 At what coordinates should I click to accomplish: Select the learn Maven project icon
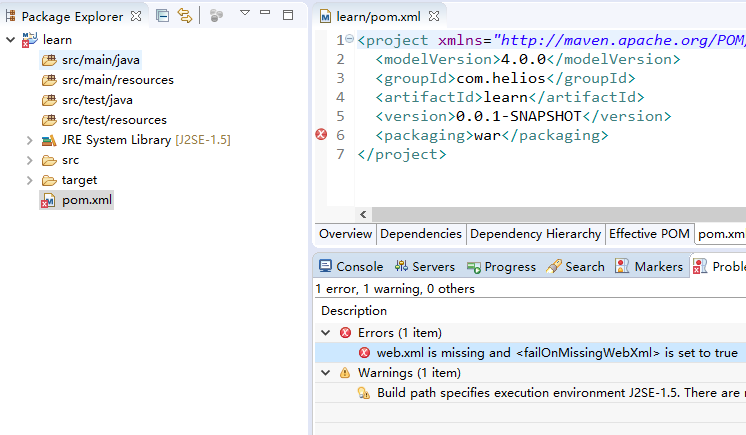(29, 40)
